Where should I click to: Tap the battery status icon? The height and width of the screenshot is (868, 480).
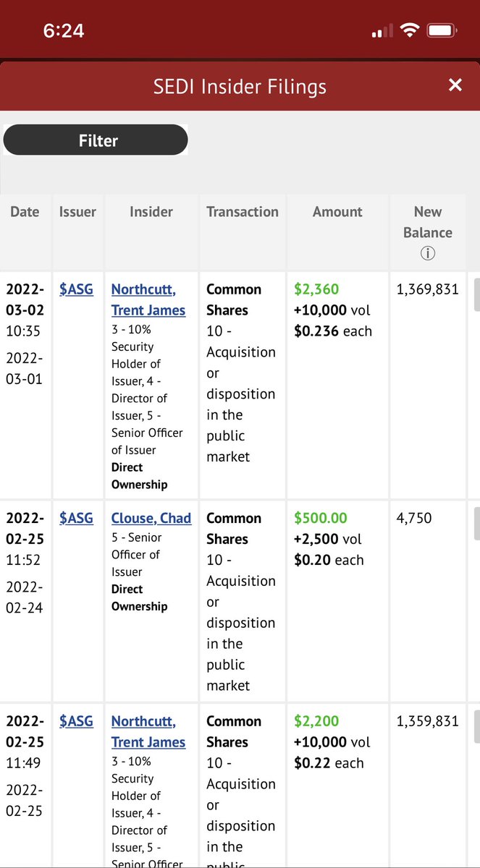441,30
